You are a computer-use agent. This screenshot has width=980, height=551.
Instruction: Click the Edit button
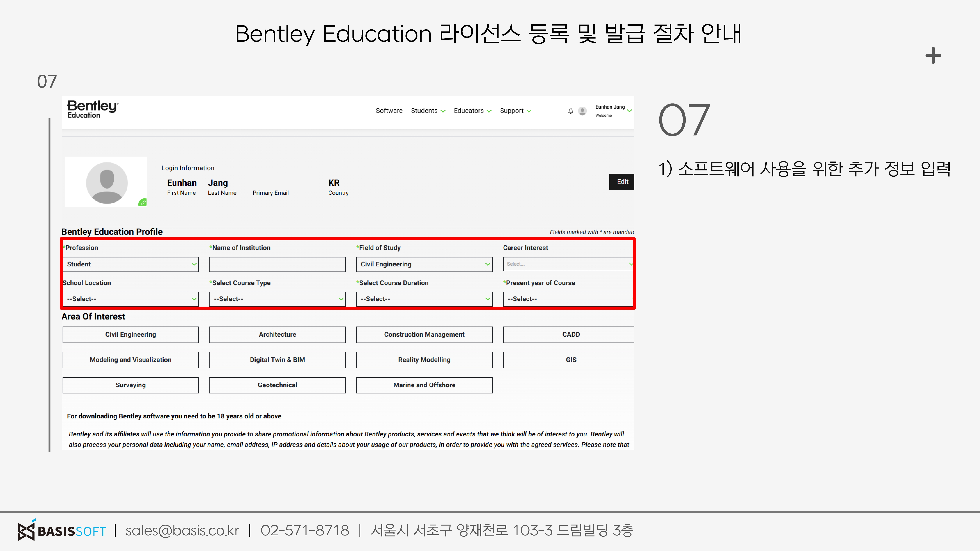[x=622, y=182]
